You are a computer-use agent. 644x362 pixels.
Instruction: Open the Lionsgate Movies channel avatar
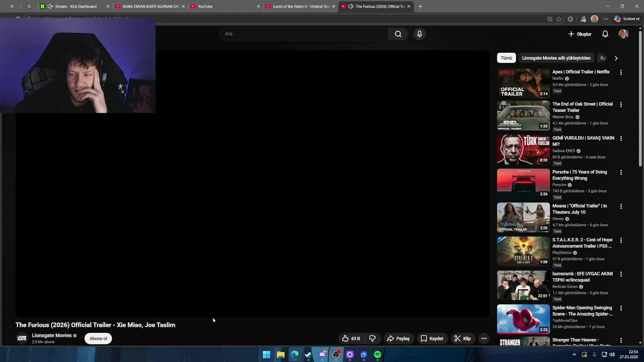tap(22, 338)
